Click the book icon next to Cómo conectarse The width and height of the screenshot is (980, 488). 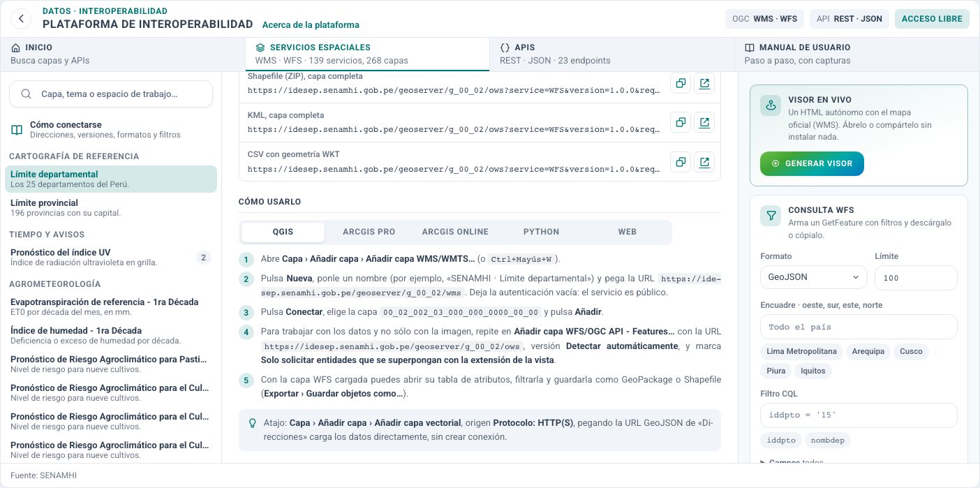point(17,130)
